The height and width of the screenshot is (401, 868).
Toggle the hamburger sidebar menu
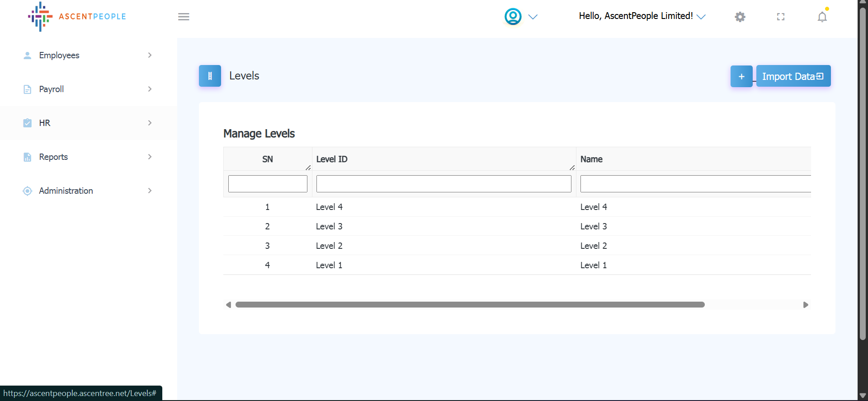pyautogui.click(x=184, y=17)
